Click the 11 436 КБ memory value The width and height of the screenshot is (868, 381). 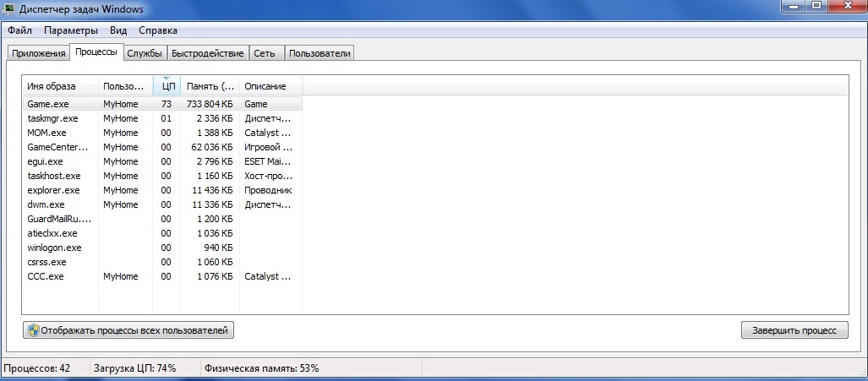[x=213, y=190]
